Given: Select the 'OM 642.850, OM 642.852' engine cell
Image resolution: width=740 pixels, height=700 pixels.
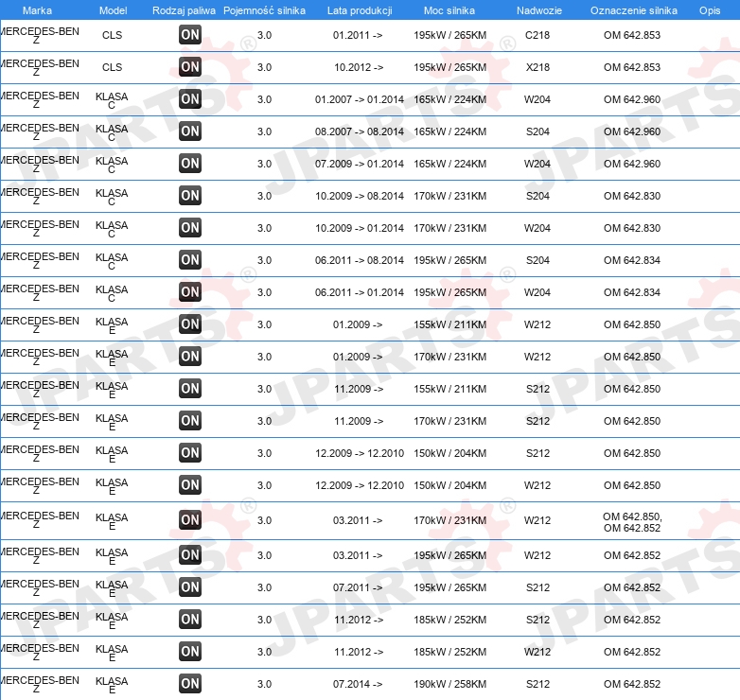Looking at the screenshot, I should tap(632, 522).
